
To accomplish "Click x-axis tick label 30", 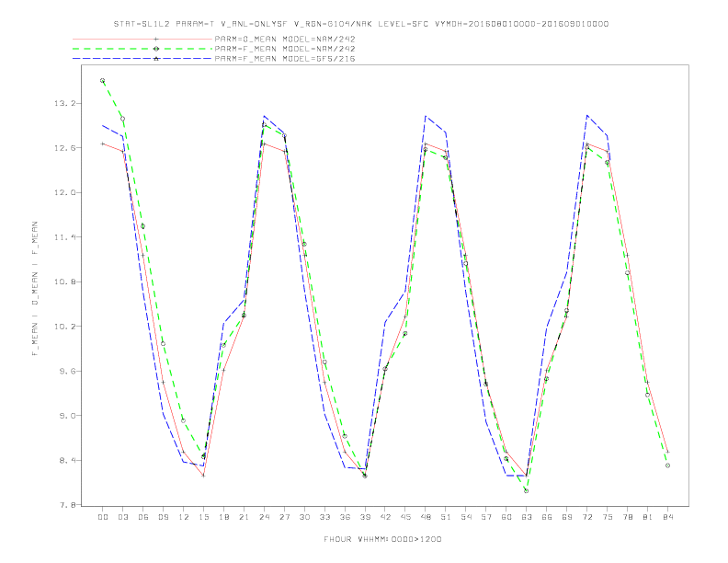I will pyautogui.click(x=304, y=517).
